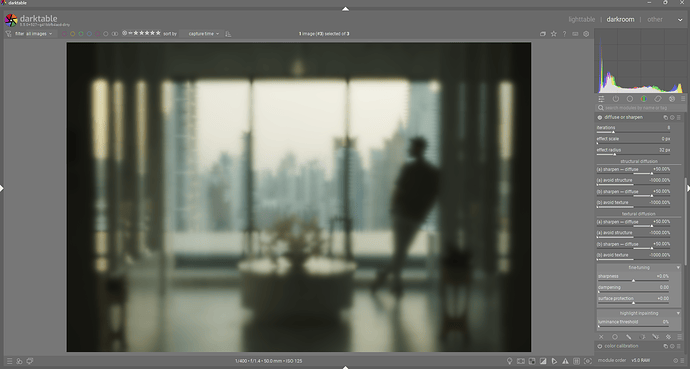Screen dimensions: 690x369
Task: Click the star rating filter
Action: (141, 33)
